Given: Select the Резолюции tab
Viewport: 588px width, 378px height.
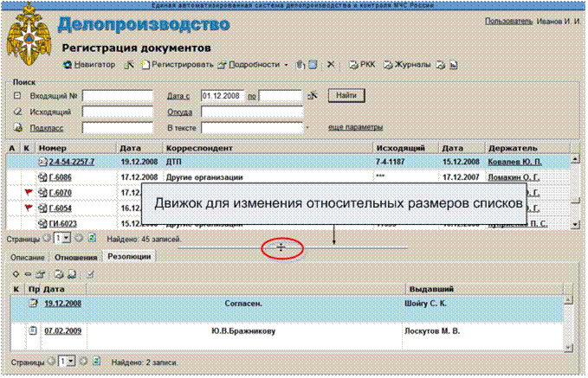Looking at the screenshot, I should (x=129, y=257).
